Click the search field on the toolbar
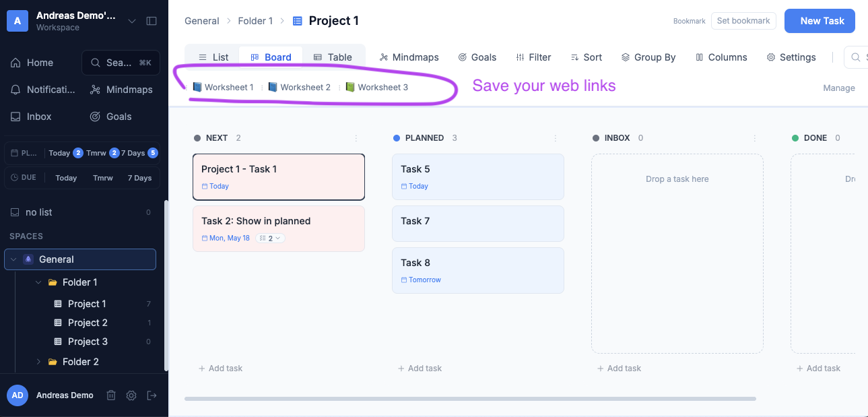Image resolution: width=868 pixels, height=417 pixels. pos(856,57)
